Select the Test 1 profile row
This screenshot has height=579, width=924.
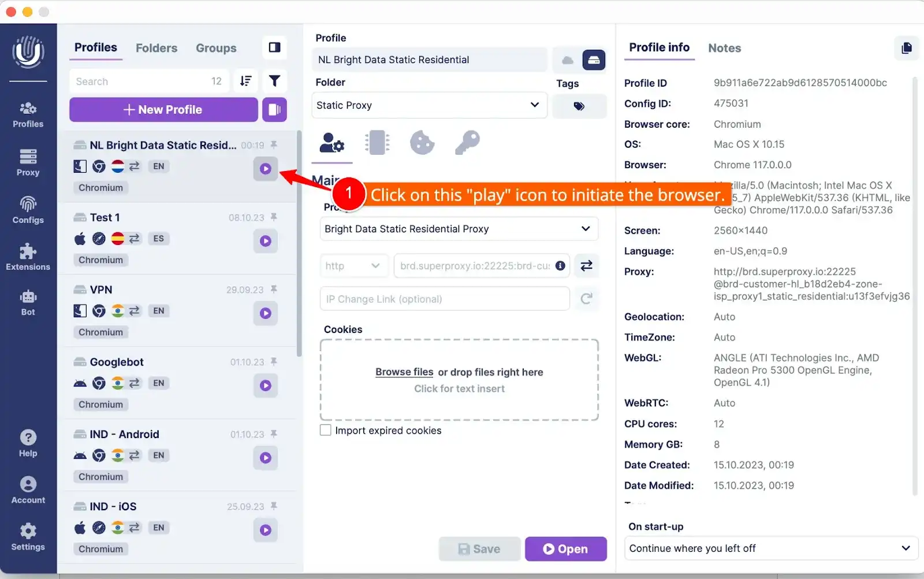tap(177, 238)
